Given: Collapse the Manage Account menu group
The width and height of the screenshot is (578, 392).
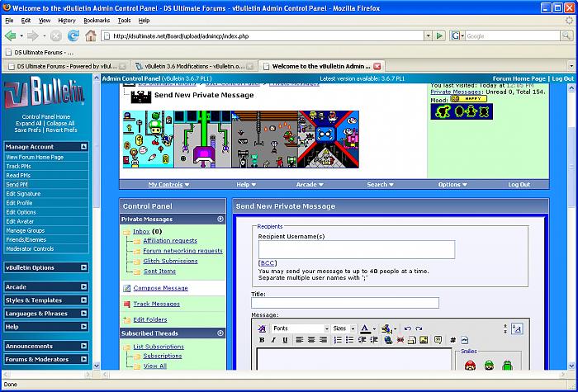Looking at the screenshot, I should pyautogui.click(x=84, y=146).
